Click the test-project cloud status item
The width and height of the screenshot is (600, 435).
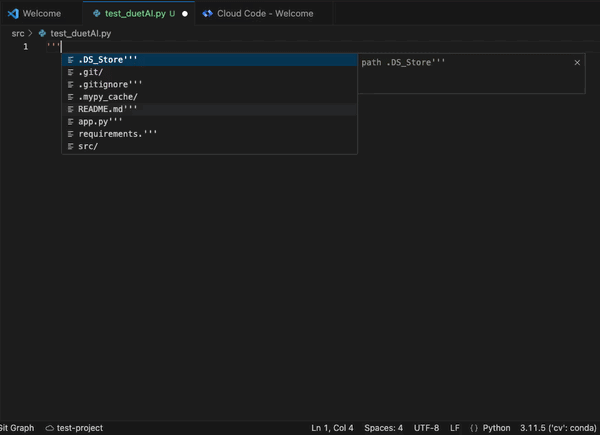[x=74, y=428]
